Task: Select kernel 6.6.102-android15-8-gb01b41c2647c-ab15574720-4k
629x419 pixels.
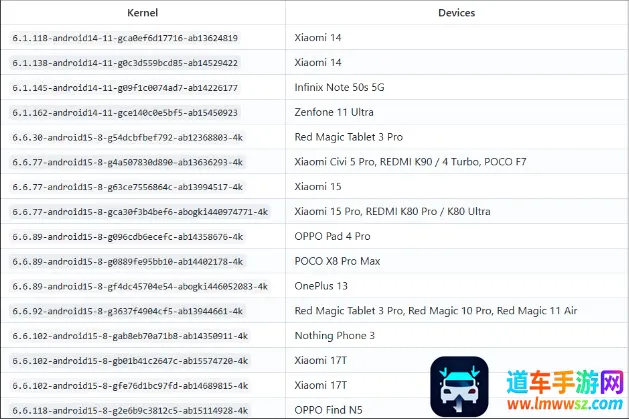Action: pyautogui.click(x=130, y=361)
